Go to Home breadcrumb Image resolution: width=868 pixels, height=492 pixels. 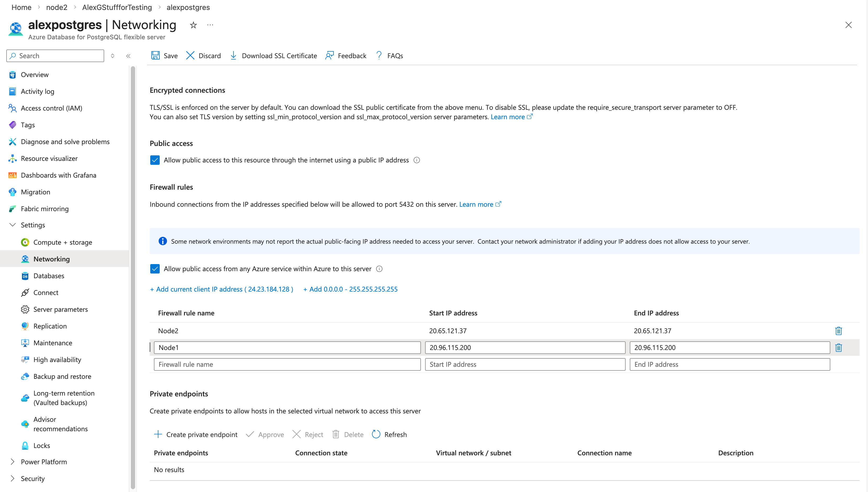click(21, 7)
